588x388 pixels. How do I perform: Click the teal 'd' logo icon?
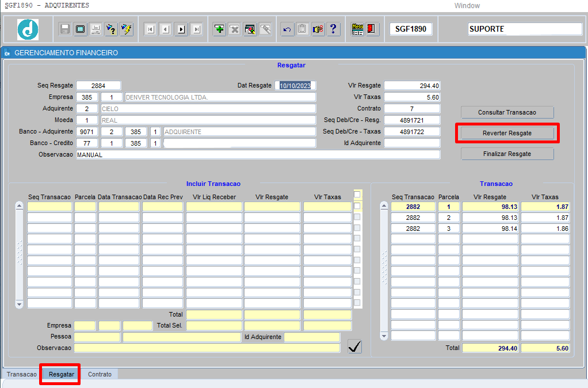pos(28,29)
